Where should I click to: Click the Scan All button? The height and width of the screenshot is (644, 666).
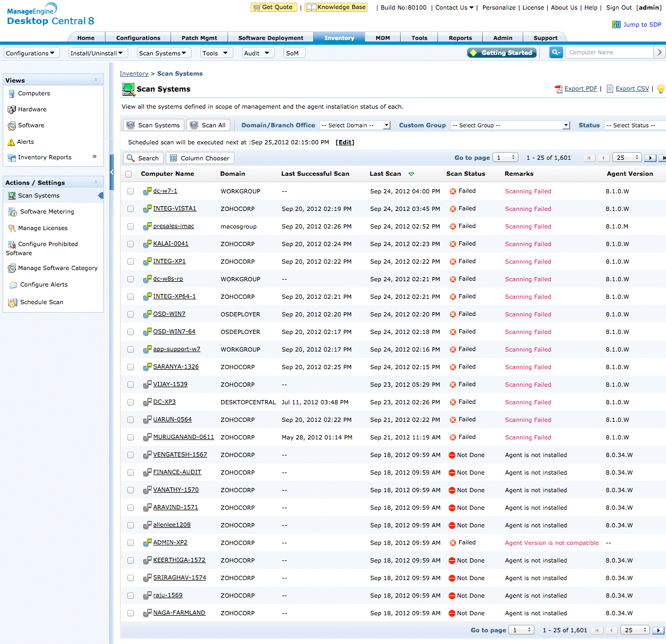coord(208,125)
